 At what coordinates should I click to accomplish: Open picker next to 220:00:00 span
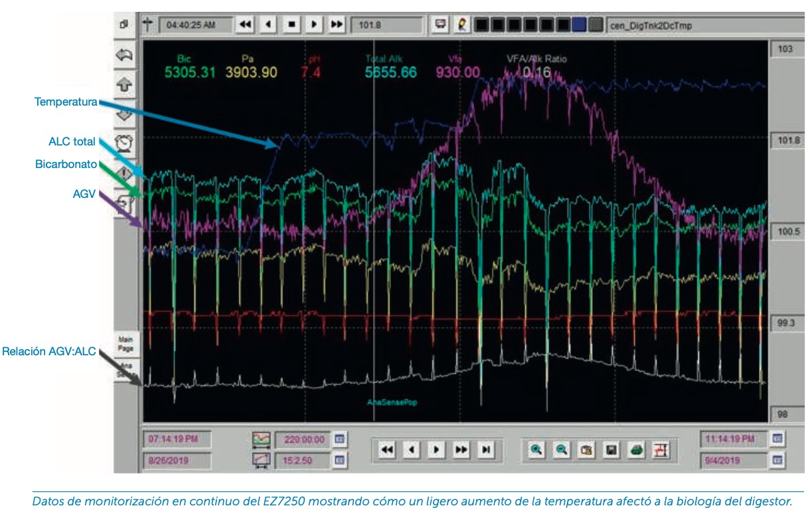click(x=339, y=439)
